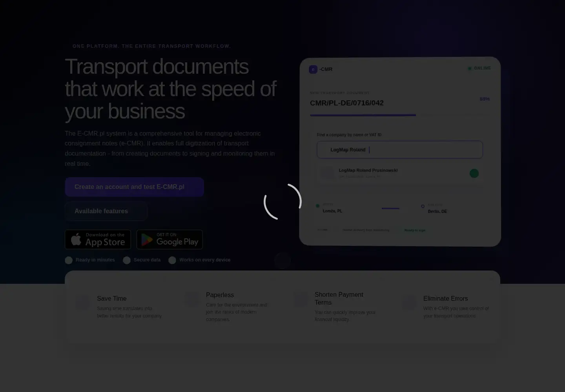Open the Available features button

(106, 211)
